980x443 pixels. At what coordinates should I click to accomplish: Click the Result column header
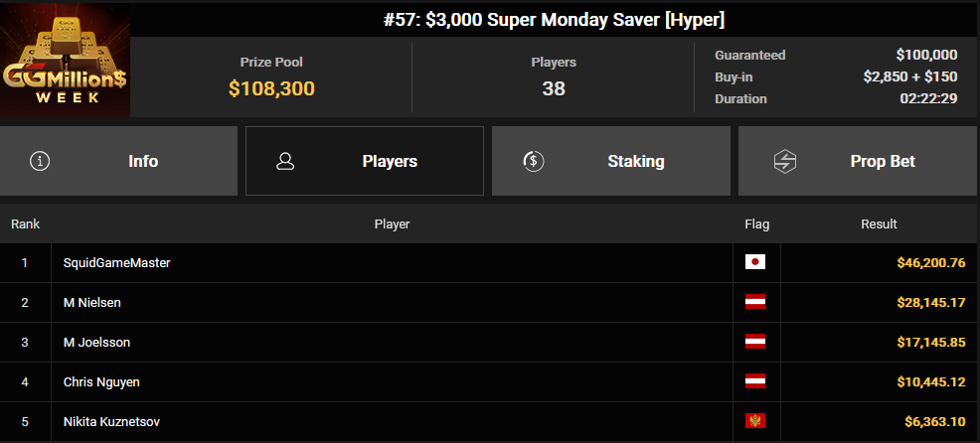tap(879, 224)
